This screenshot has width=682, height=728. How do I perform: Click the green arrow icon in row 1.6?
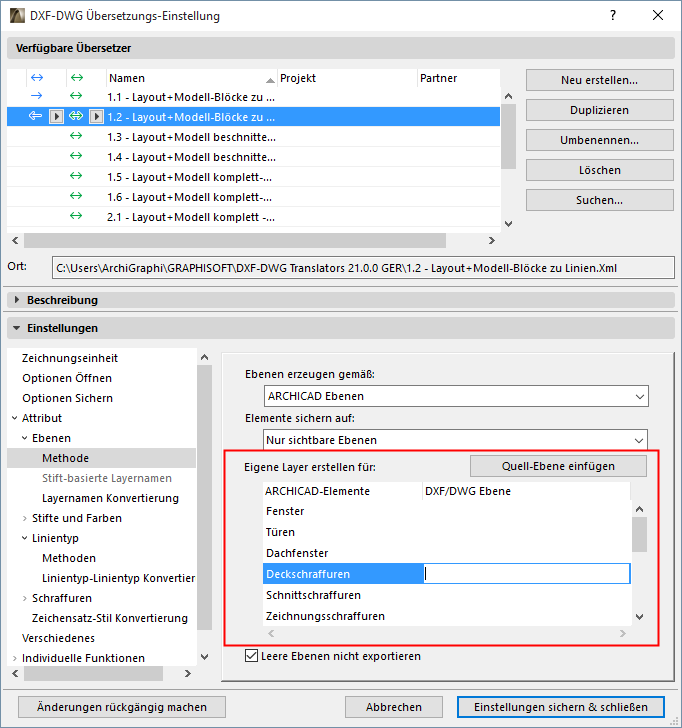pyautogui.click(x=76, y=196)
